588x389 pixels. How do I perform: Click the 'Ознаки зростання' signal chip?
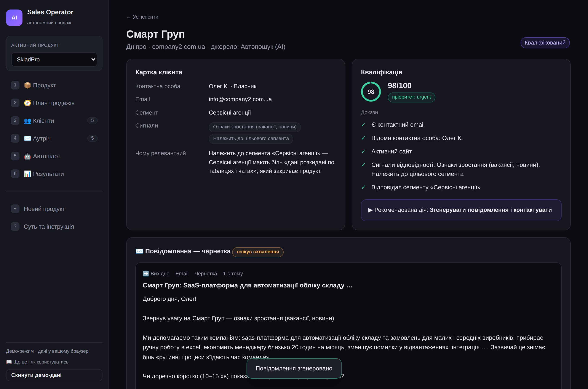(255, 127)
